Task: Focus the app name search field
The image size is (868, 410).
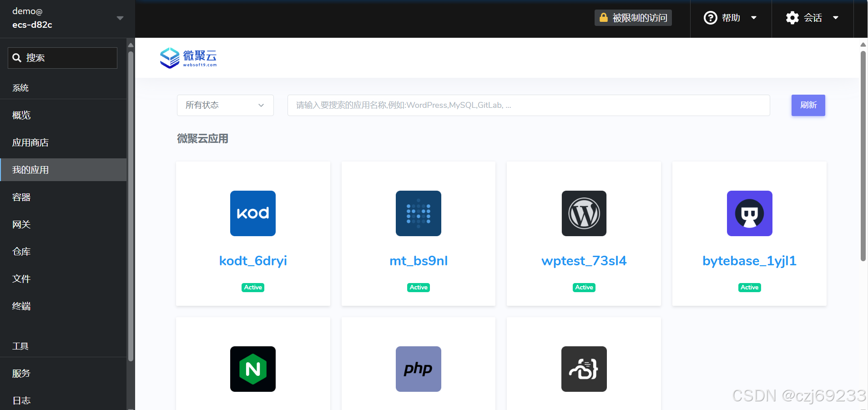Action: point(529,105)
